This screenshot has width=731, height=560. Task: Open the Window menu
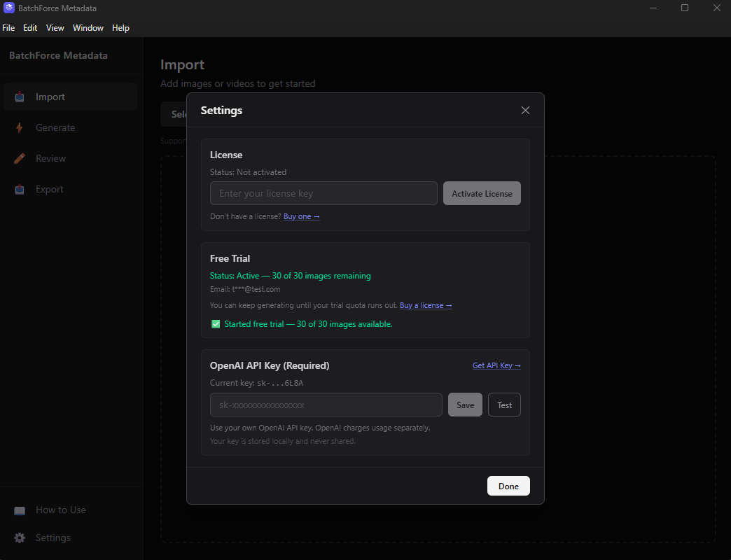pyautogui.click(x=88, y=28)
